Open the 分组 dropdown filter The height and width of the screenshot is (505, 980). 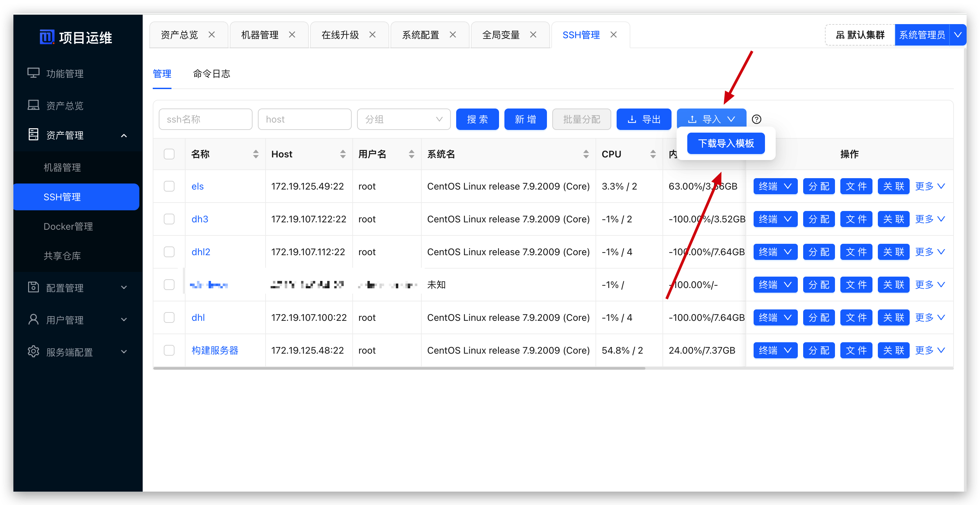pos(403,120)
